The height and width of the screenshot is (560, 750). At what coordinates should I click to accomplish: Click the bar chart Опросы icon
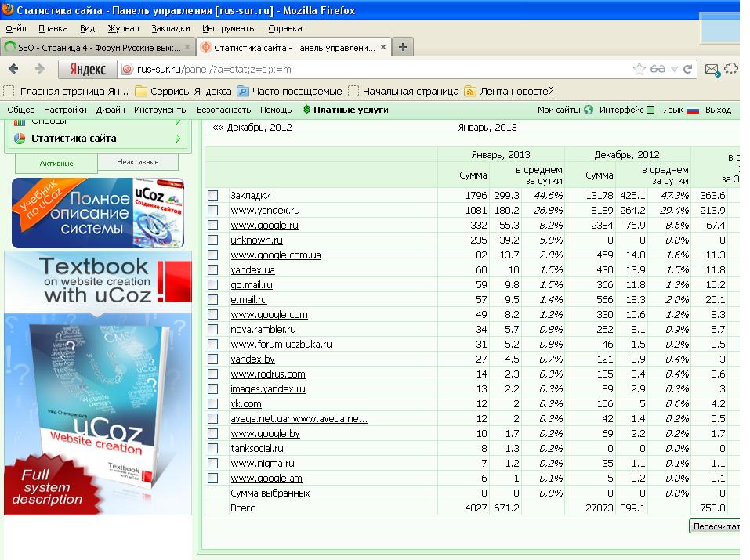click(20, 122)
